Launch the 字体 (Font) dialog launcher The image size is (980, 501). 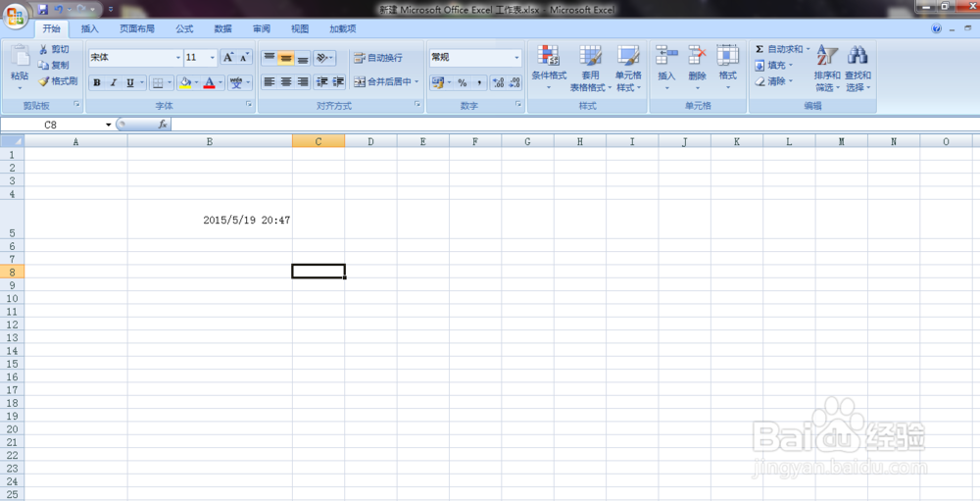coord(249,105)
